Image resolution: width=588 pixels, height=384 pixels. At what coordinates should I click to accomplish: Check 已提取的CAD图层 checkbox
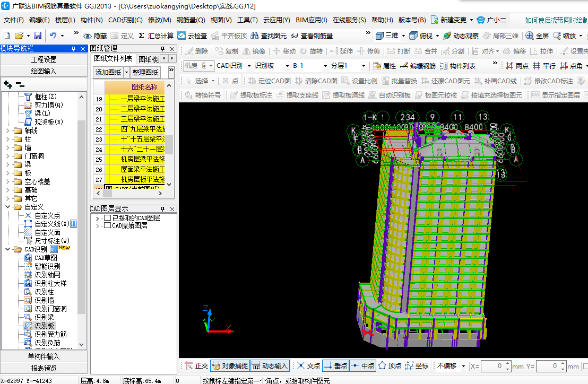107,217
